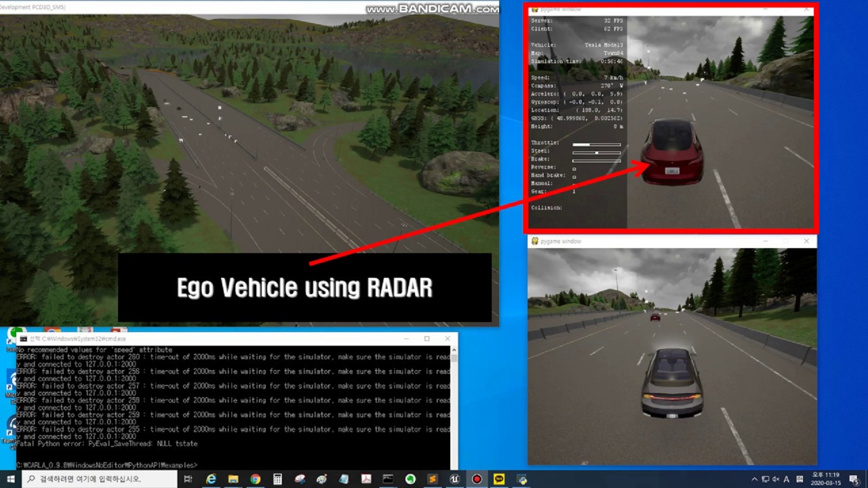Open the Calculator taskbar icon

pyautogui.click(x=277, y=479)
